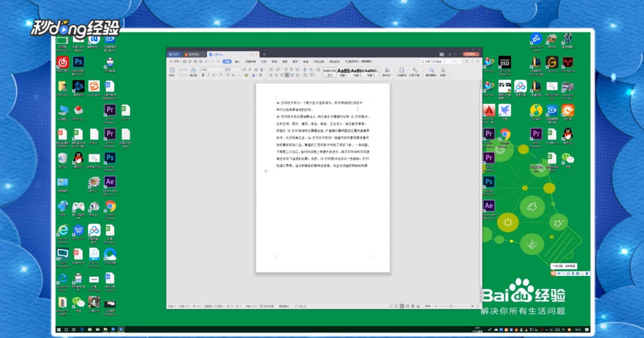The height and width of the screenshot is (338, 644).
Task: Click the zoom slider handle
Action: (x=451, y=306)
